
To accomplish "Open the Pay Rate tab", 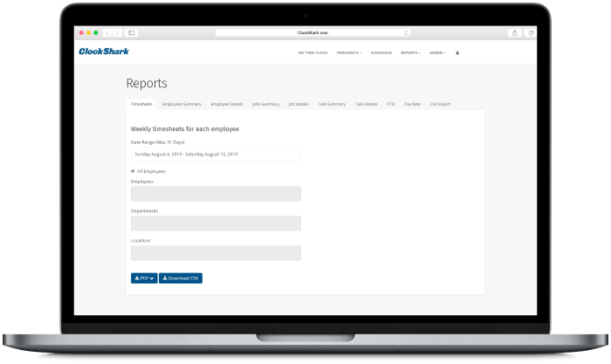I will coord(412,104).
